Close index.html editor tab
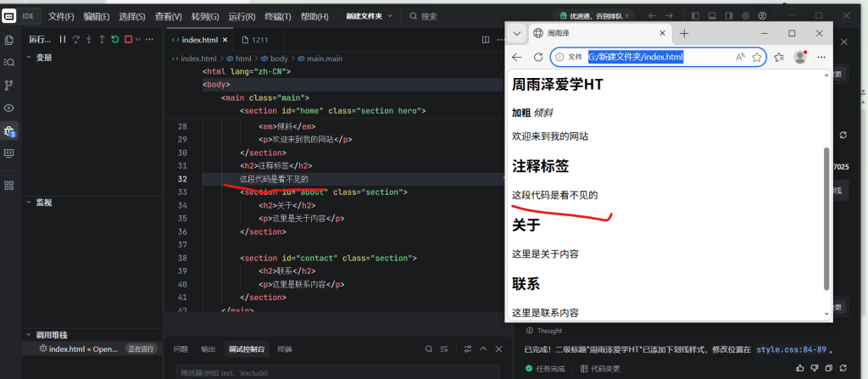The width and height of the screenshot is (868, 379). point(225,40)
